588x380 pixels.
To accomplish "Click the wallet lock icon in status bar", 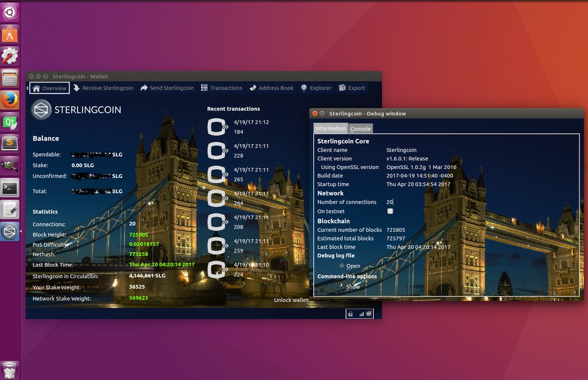I will 350,314.
